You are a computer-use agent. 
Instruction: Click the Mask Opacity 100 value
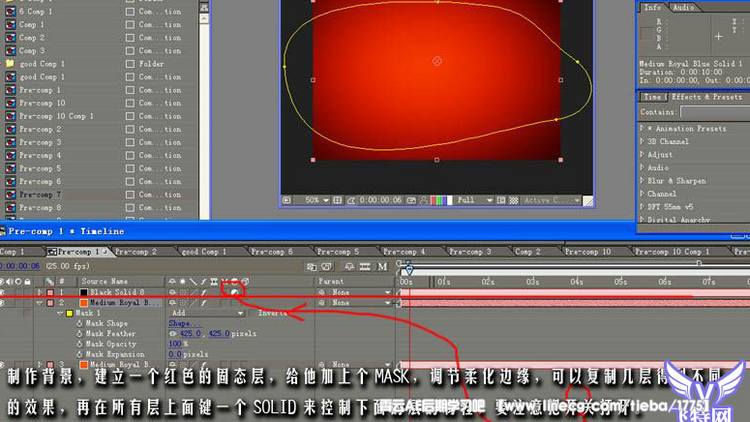pos(175,344)
